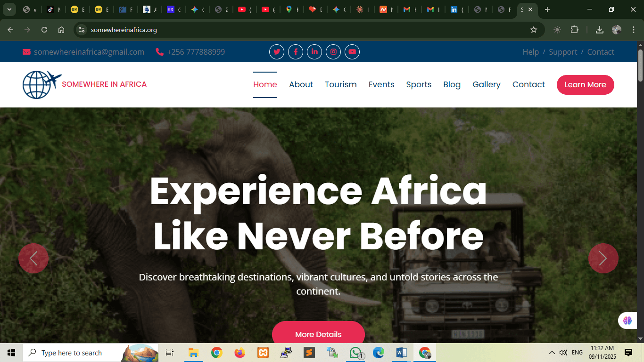
Task: Click the phone icon next to +256 777888999
Action: tap(160, 52)
